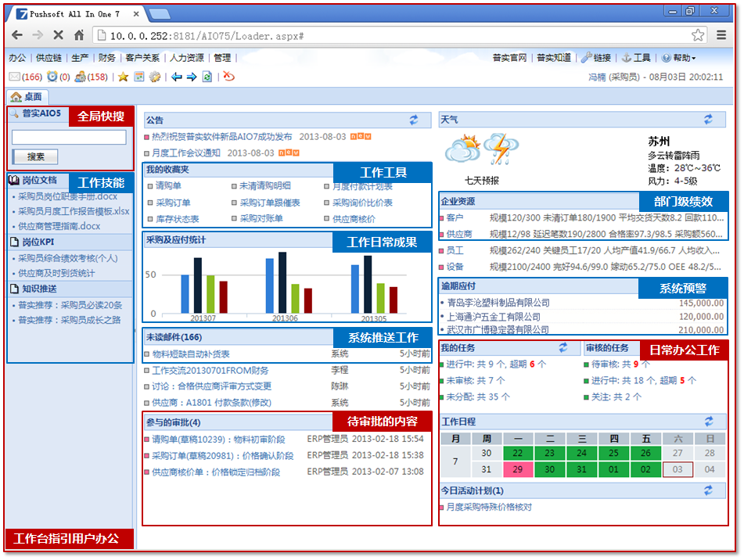Click the calendar schedule toolbar icon
The height and width of the screenshot is (560, 744).
click(139, 77)
